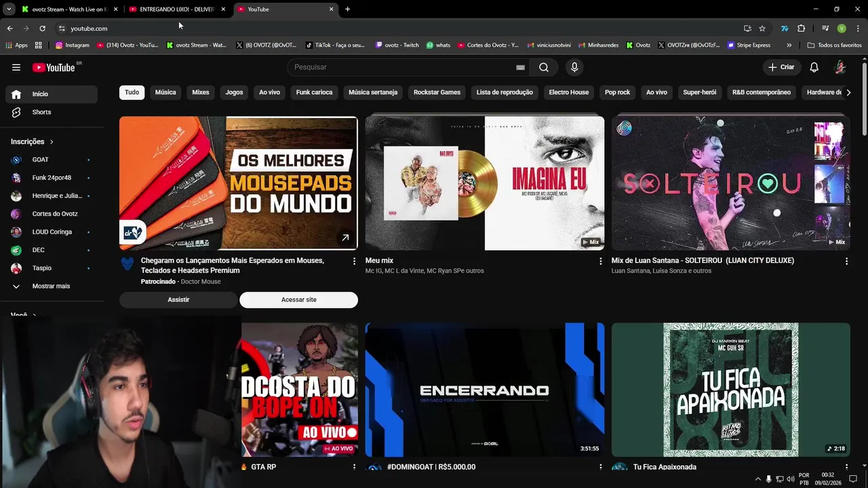The width and height of the screenshot is (868, 488).
Task: Open the ovotz - Twitch bookmark
Action: [x=397, y=45]
